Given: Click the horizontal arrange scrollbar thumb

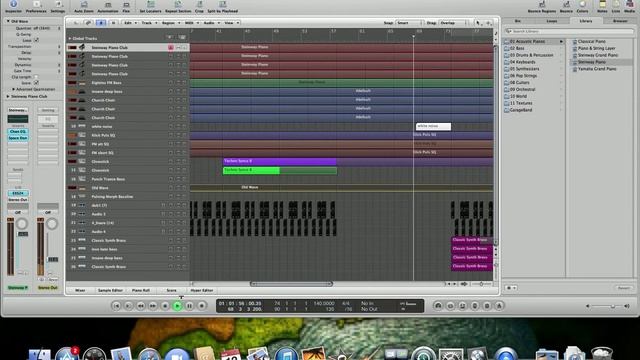Looking at the screenshot, I should tap(291, 284).
